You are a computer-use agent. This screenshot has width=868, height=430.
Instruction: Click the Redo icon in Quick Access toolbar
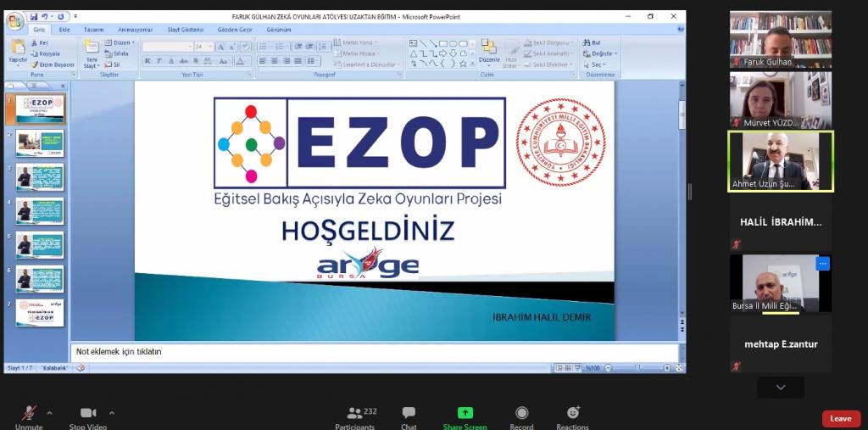point(60,17)
